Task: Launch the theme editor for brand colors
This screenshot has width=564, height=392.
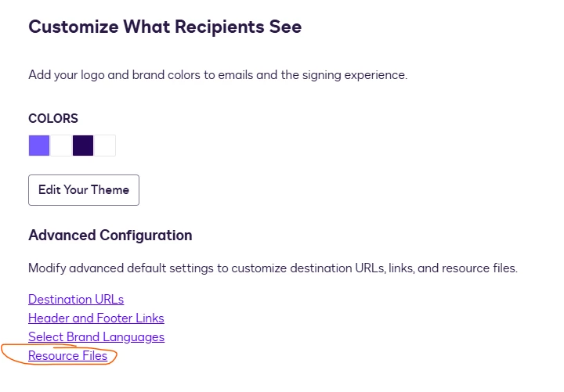Action: pyautogui.click(x=84, y=190)
